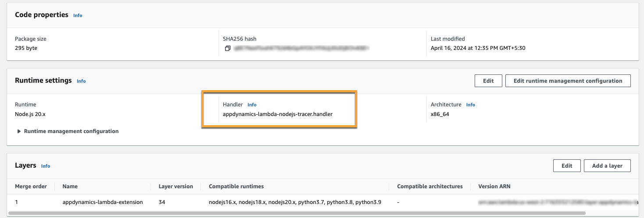Click Edit runtime management configuration button

(x=568, y=81)
